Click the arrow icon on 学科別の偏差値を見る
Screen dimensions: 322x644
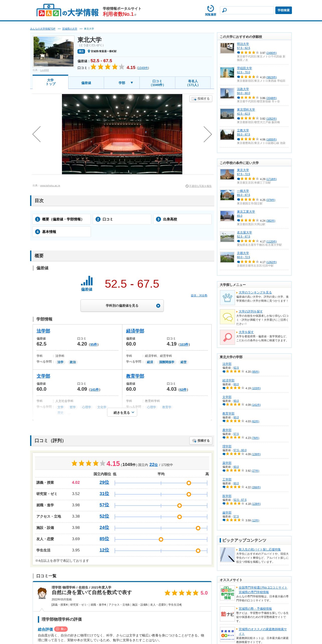tap(158, 306)
